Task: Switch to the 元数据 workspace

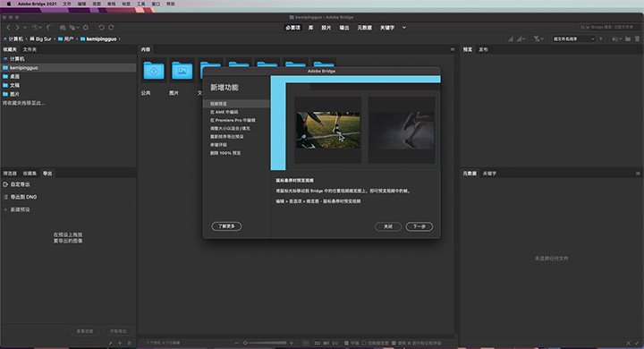Action: coord(364,28)
